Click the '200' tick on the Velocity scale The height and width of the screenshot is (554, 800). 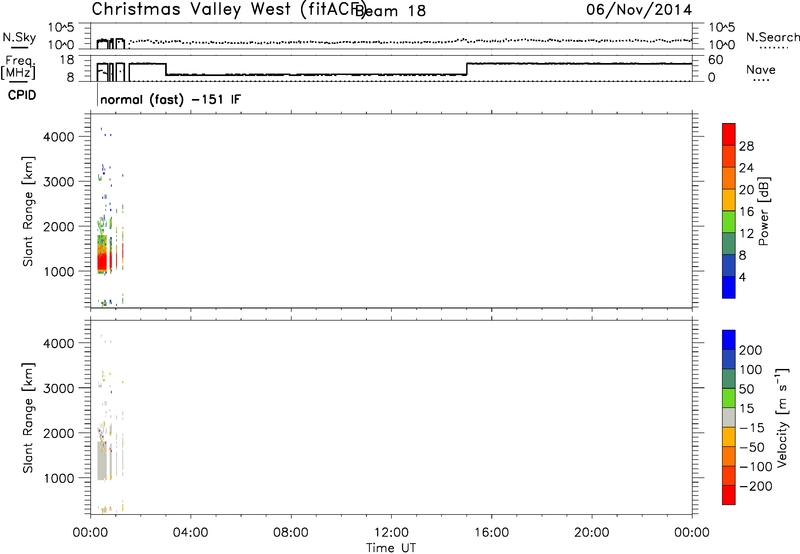click(x=751, y=350)
